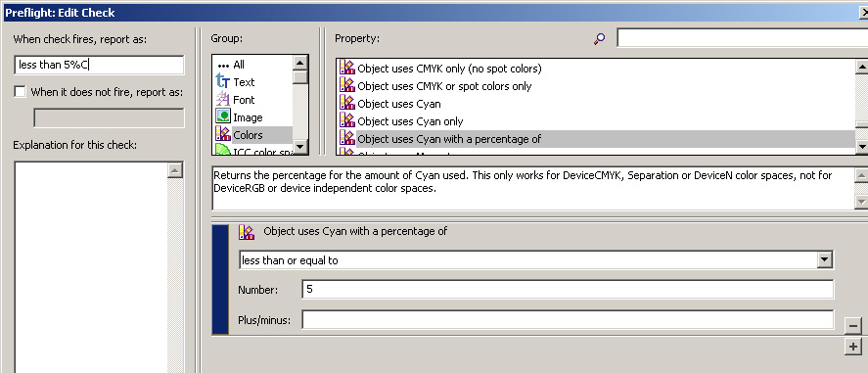This screenshot has width=868, height=373.
Task: Click Property list scroll up arrow
Action: pos(861,67)
